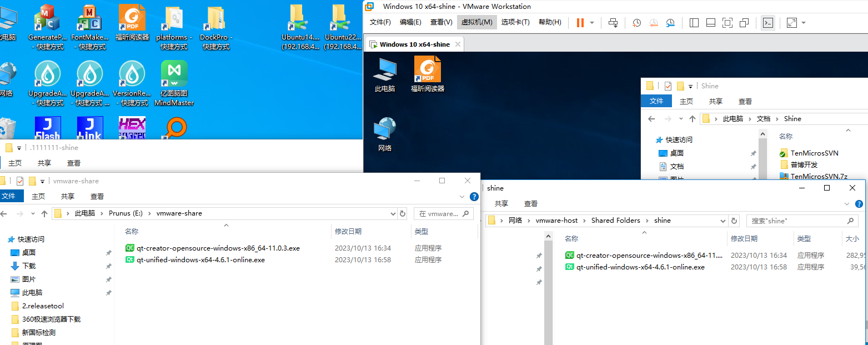Open address bar history dropdown in vmware-share window
Viewport: 868px width, 345px height.
pyautogui.click(x=393, y=213)
